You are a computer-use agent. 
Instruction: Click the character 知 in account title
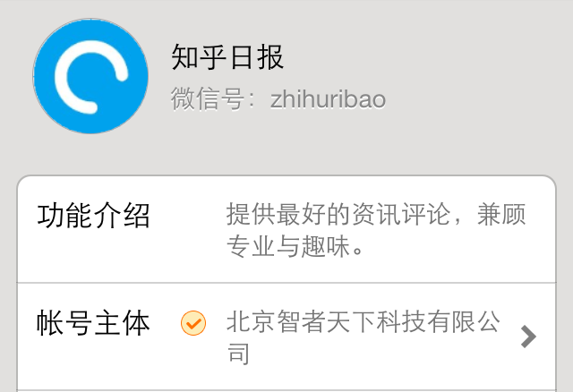(x=184, y=57)
